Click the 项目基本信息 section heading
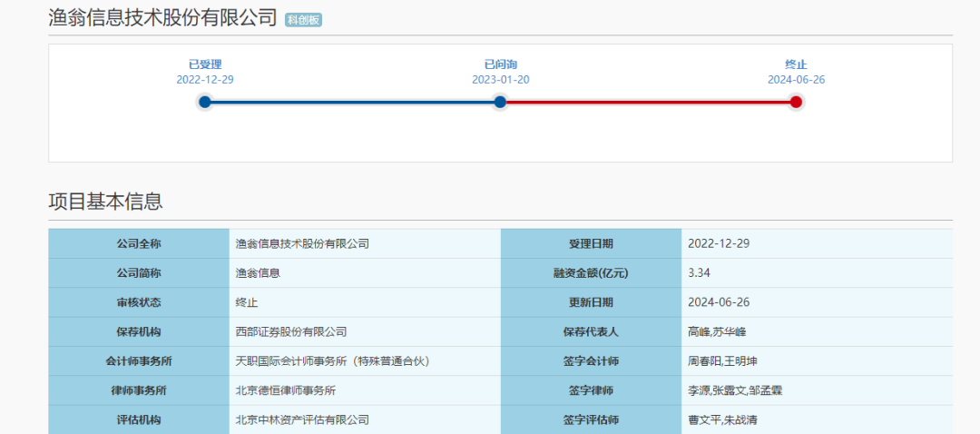This screenshot has width=980, height=434. click(105, 202)
